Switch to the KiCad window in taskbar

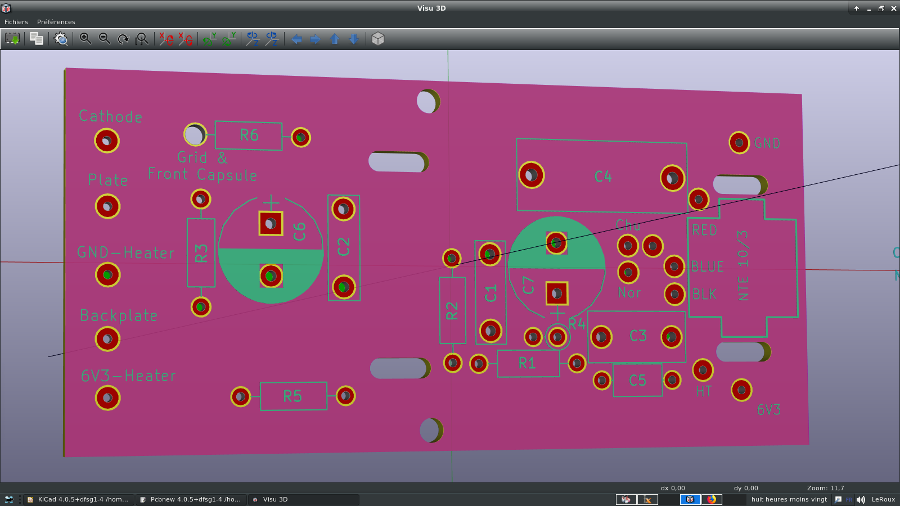click(x=78, y=499)
